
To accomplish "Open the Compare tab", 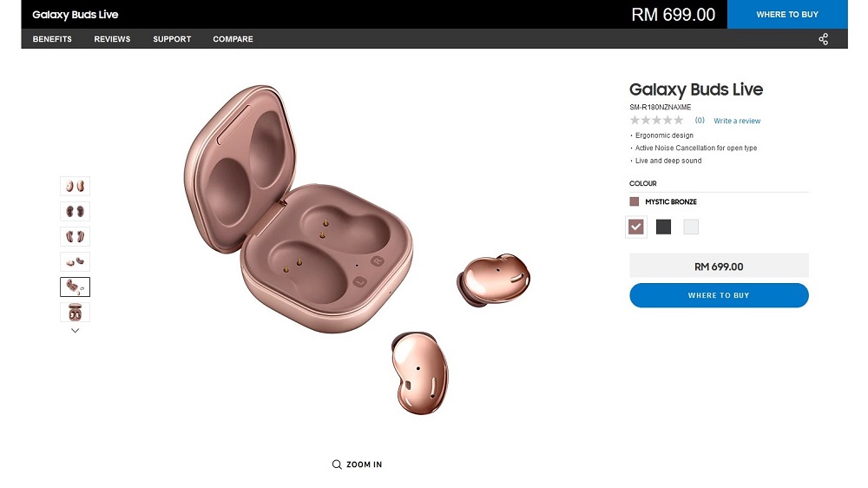I will coord(233,39).
